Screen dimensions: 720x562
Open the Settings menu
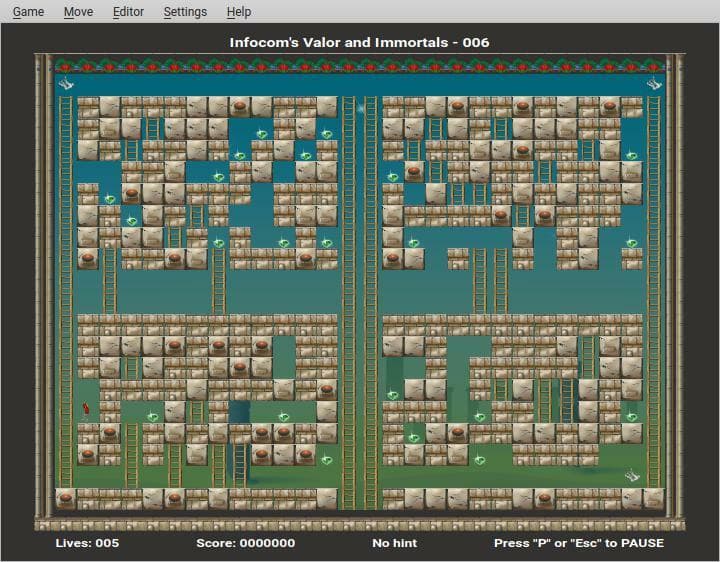click(185, 11)
